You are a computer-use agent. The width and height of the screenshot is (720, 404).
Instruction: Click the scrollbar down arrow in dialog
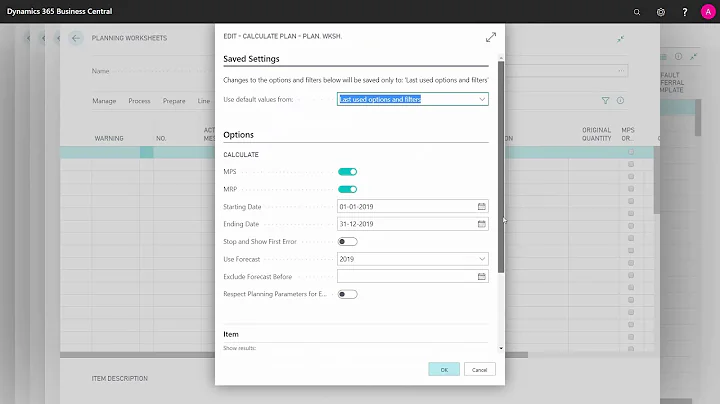[x=501, y=348]
